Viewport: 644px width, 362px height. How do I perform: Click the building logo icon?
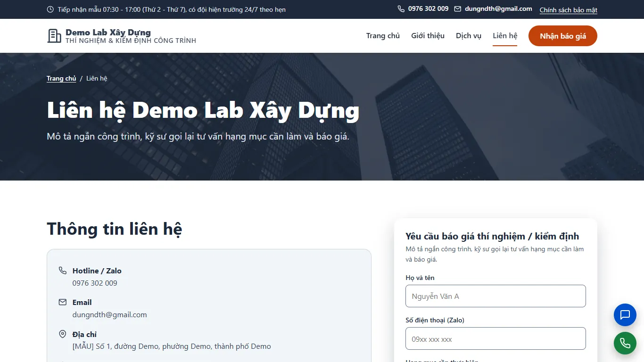click(54, 36)
